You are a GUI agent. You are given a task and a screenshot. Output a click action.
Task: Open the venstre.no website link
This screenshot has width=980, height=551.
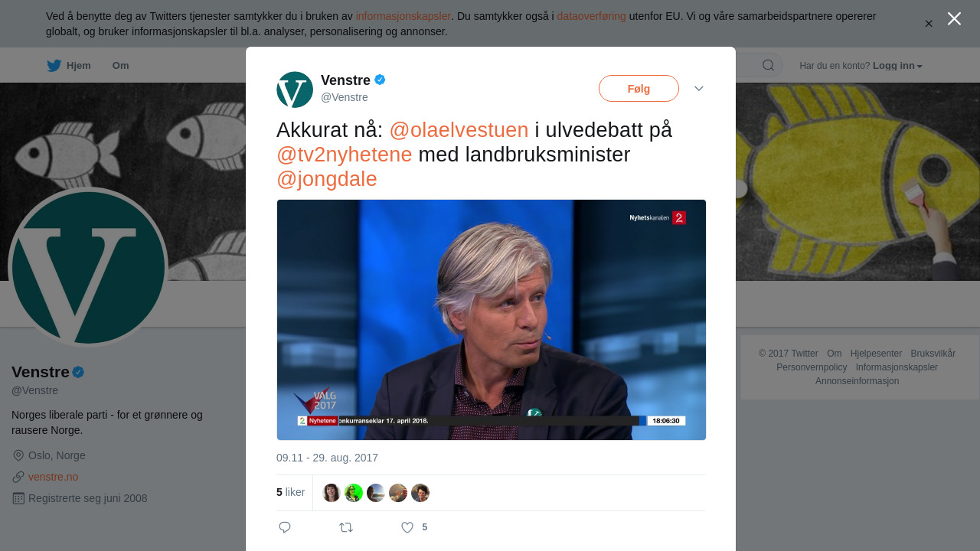54,477
